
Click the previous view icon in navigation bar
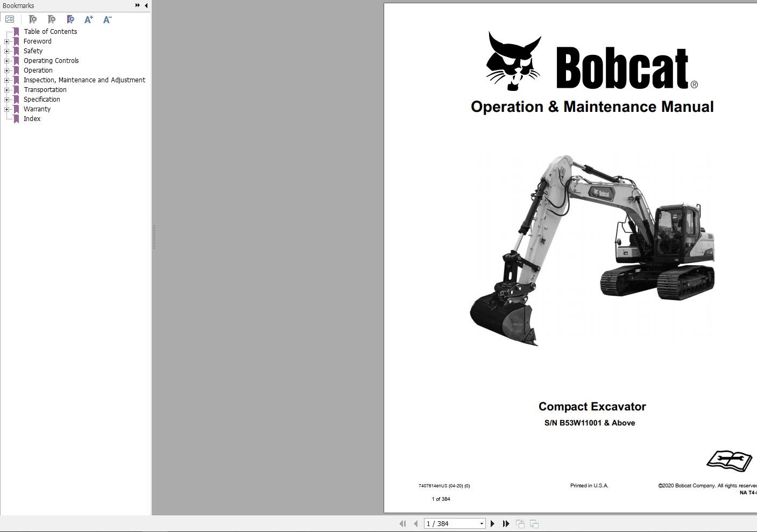point(520,523)
